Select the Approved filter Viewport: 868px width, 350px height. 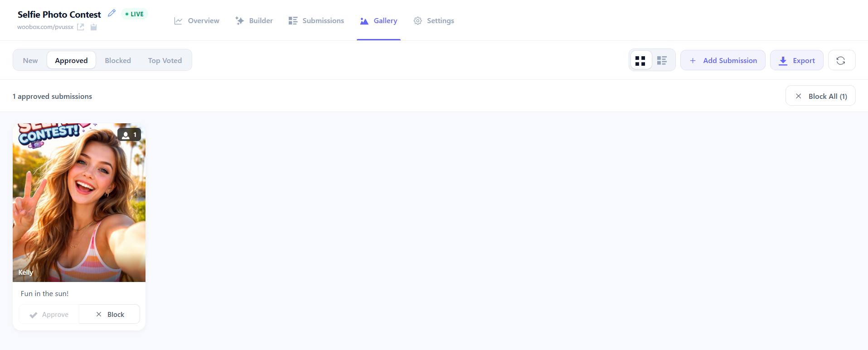coord(71,60)
